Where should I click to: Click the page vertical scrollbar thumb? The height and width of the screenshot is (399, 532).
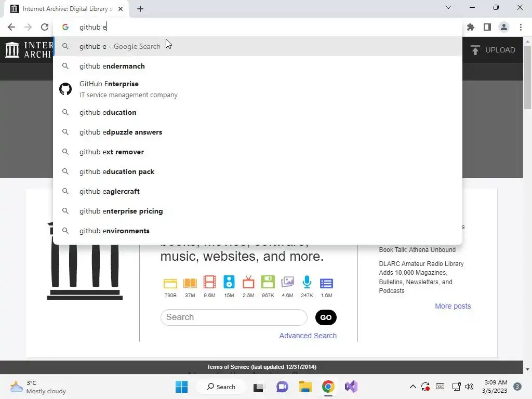point(527,77)
